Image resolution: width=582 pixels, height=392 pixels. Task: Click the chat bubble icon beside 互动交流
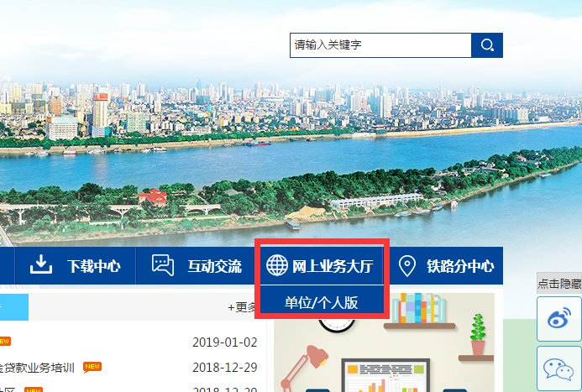coord(163,264)
